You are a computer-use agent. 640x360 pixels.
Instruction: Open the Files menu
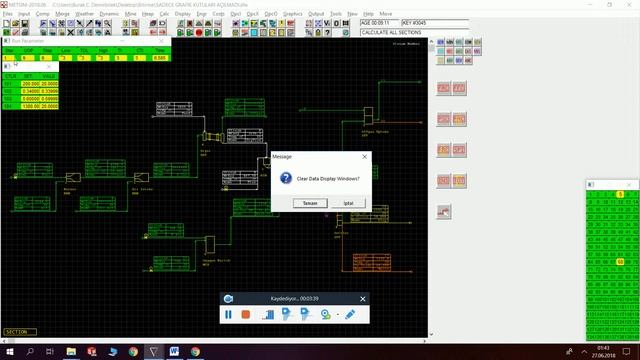pos(8,13)
